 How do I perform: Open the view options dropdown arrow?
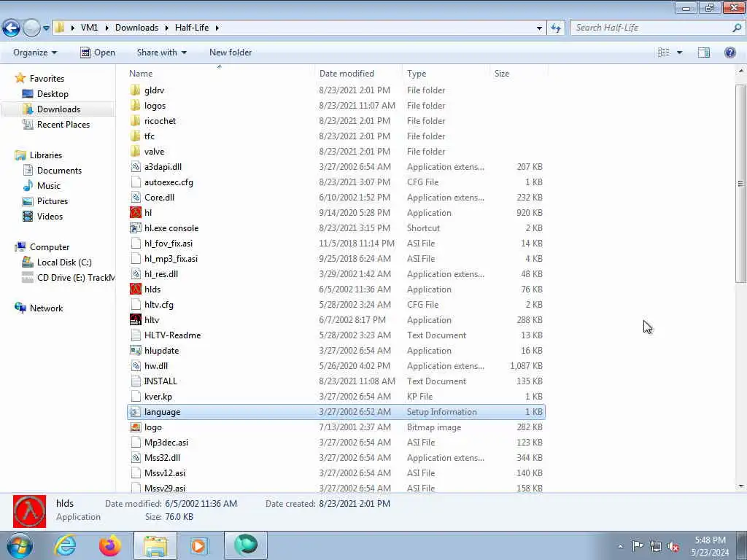pyautogui.click(x=679, y=52)
